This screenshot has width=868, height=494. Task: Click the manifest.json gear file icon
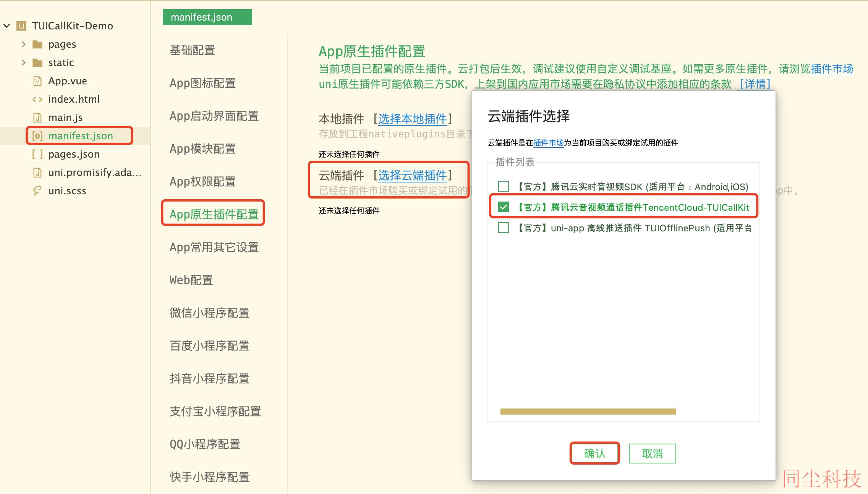tap(37, 136)
